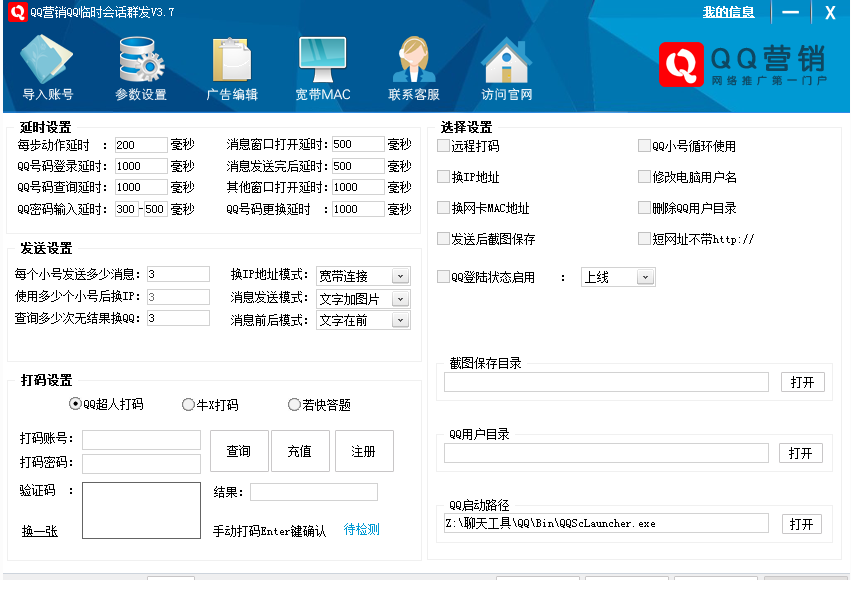Click the QQ号码查询延时 input field
Screen dimensions: 851x603
(x=141, y=187)
